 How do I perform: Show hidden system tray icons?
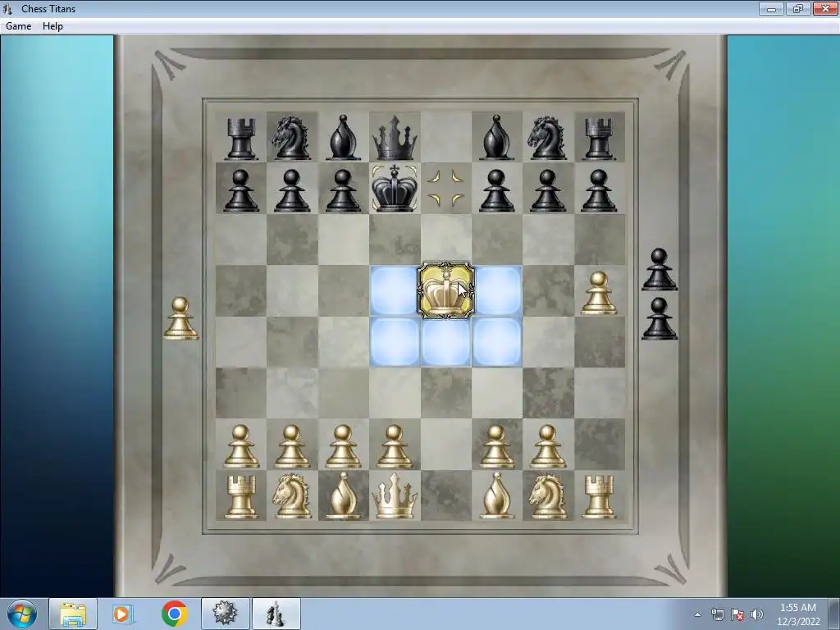click(x=697, y=614)
